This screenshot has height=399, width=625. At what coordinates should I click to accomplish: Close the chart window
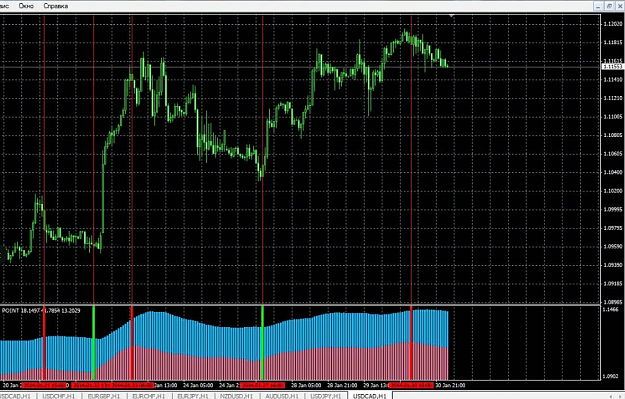620,6
